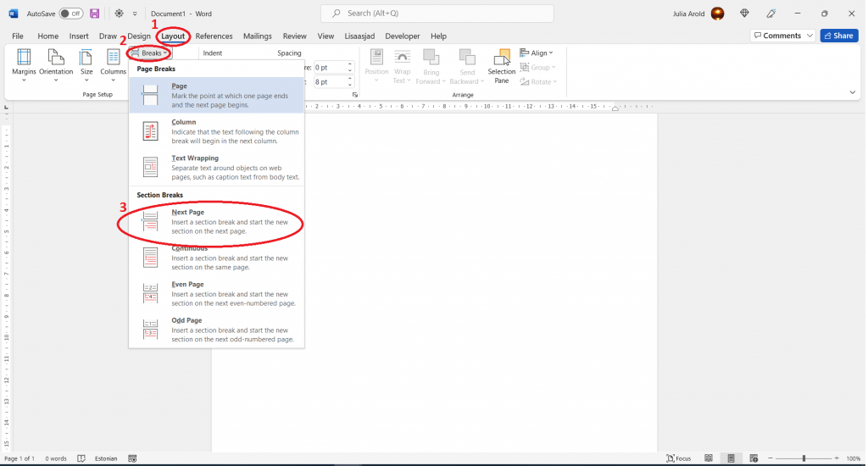Toggle AutoSave switch
The image size is (868, 466).
click(70, 14)
